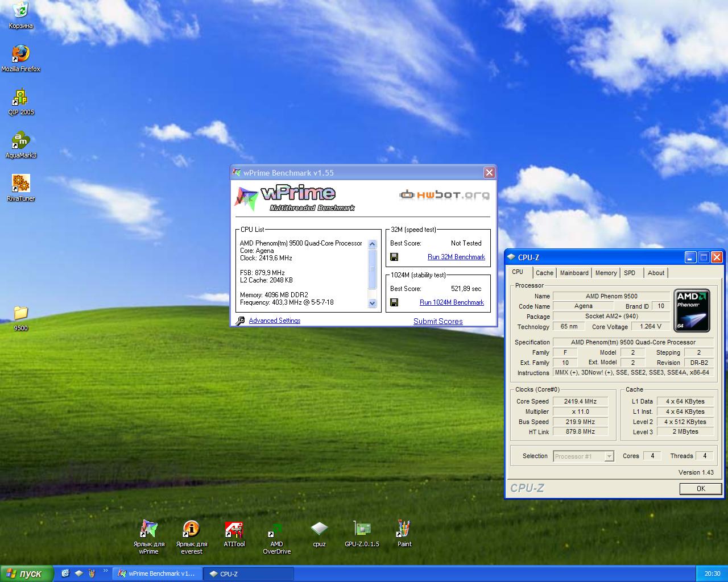This screenshot has width=728, height=582.
Task: Click the hwbot.org logo in wPrime
Action: (x=444, y=195)
